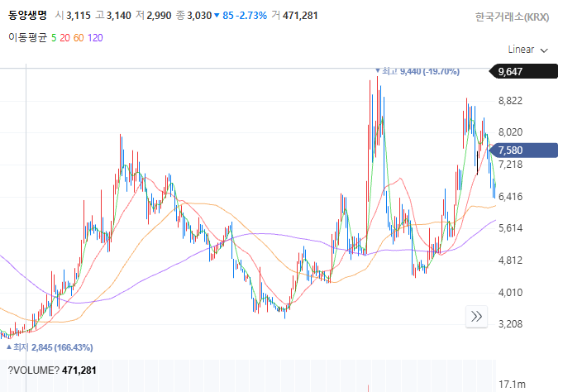This screenshot has width=563, height=392.
Task: Click the low price 2,990 value
Action: pos(159,16)
